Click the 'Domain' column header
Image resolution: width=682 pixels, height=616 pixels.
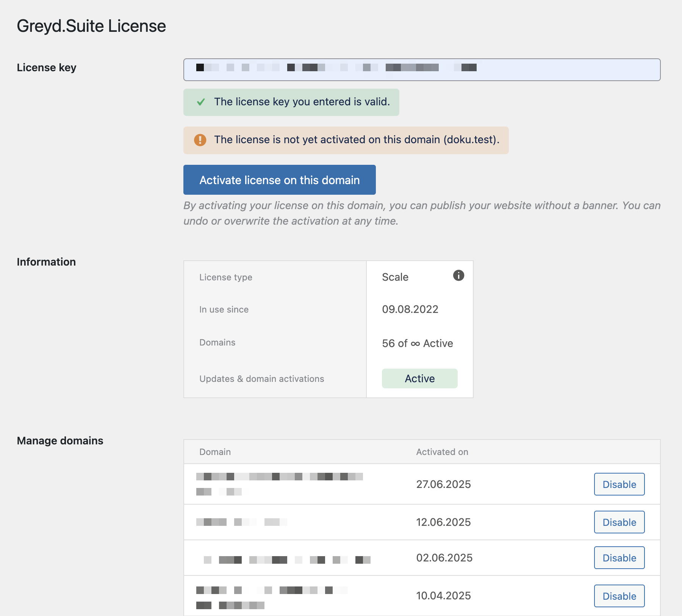[x=215, y=452]
